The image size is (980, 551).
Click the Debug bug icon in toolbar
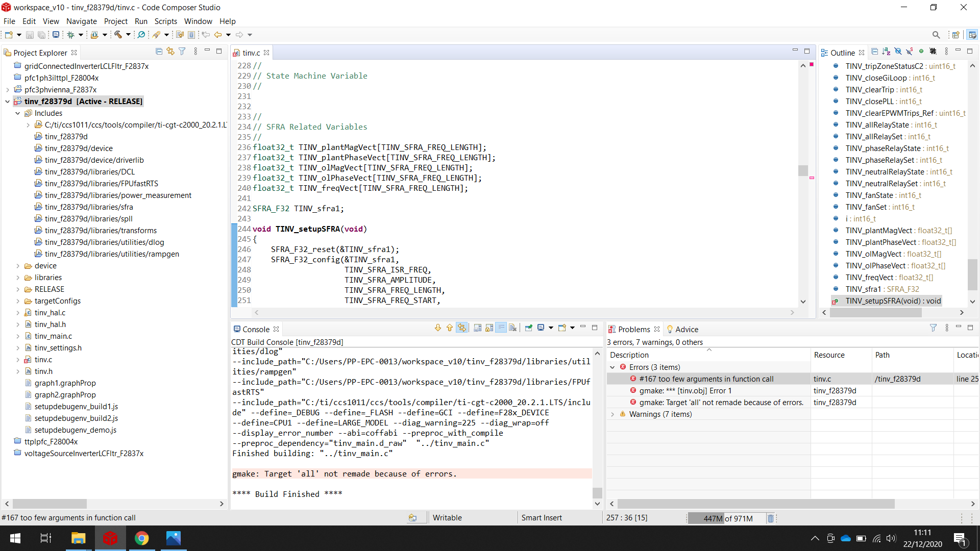(x=70, y=35)
